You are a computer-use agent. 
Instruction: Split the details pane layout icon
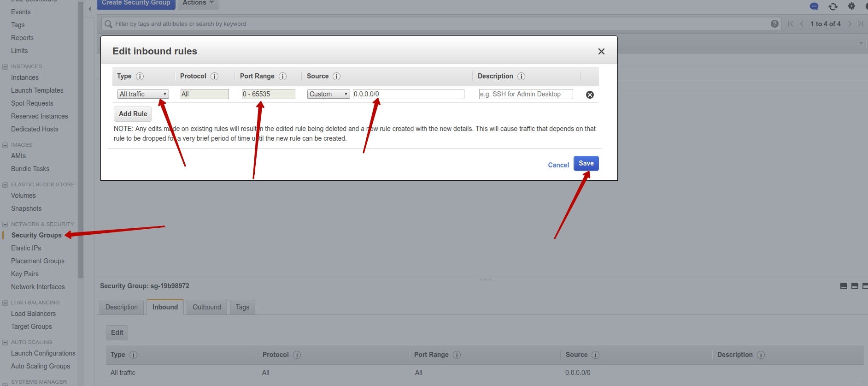tap(855, 286)
